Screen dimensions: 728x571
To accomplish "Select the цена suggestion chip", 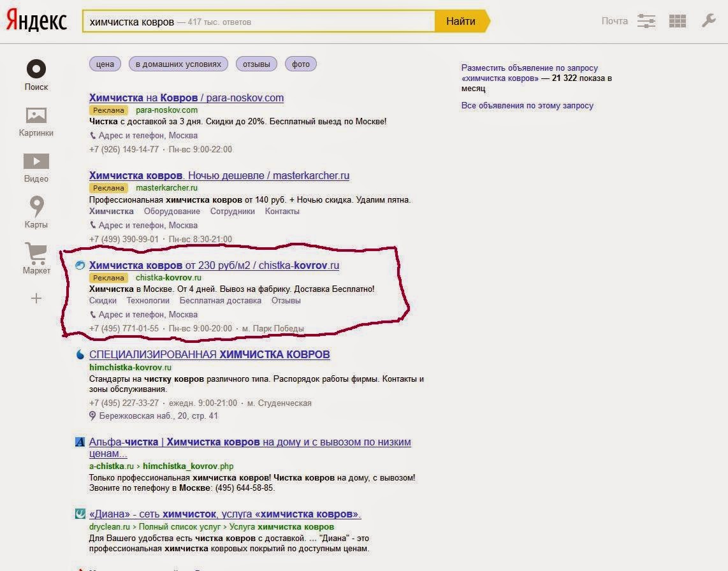I will (105, 64).
